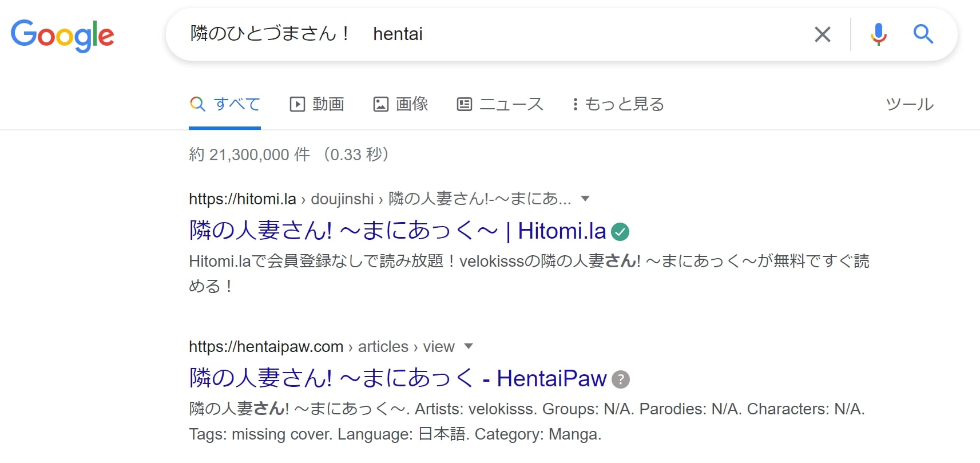Click the Google logo

(x=62, y=35)
